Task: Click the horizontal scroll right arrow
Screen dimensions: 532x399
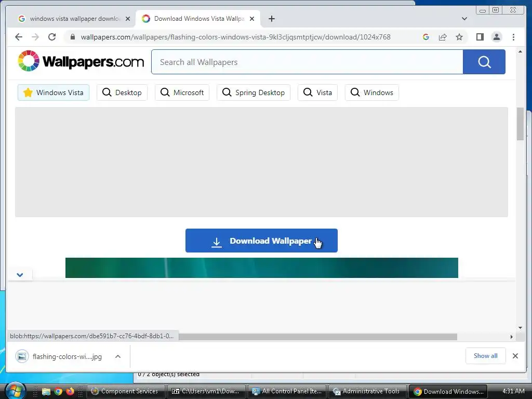Action: point(512,337)
